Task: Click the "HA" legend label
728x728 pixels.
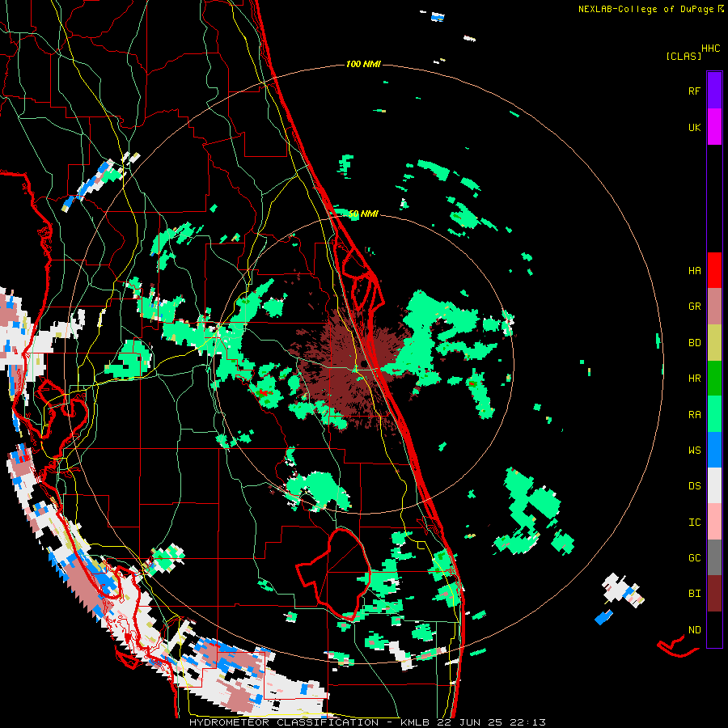Action: [694, 271]
